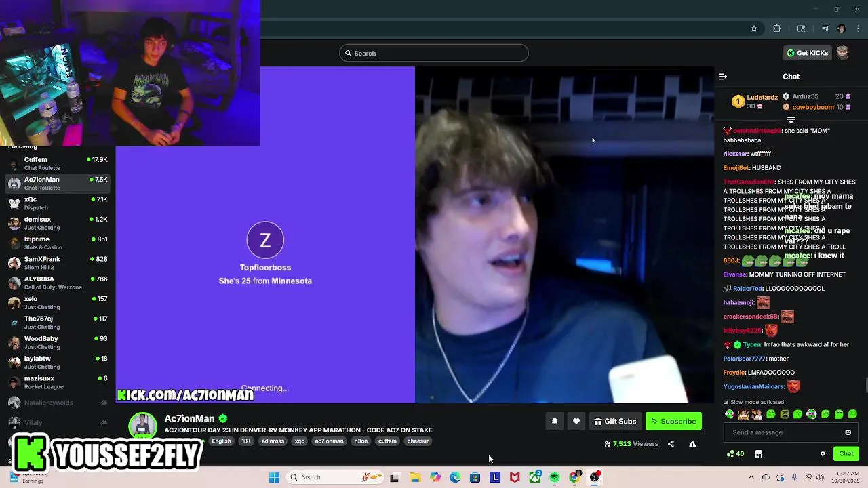Click Tycen username in chat

pos(752,344)
